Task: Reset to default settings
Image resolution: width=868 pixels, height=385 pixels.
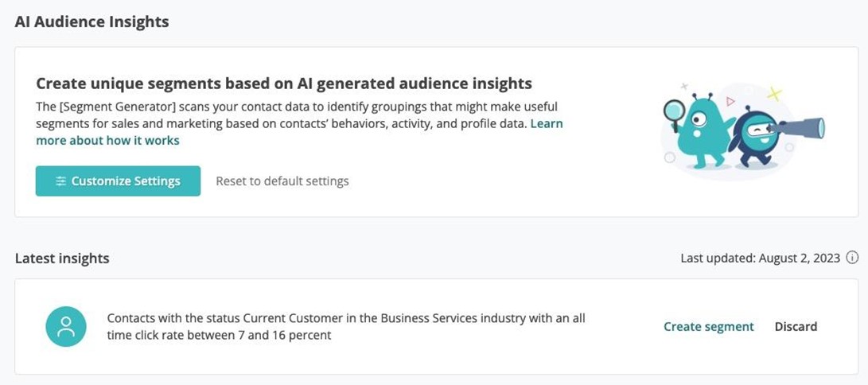Action: point(282,181)
